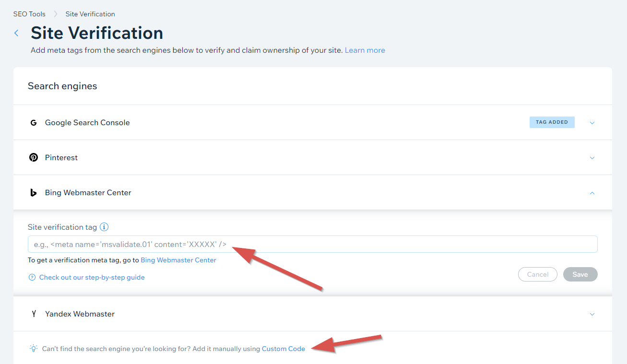Click the Save button
627x364 pixels.
[580, 274]
